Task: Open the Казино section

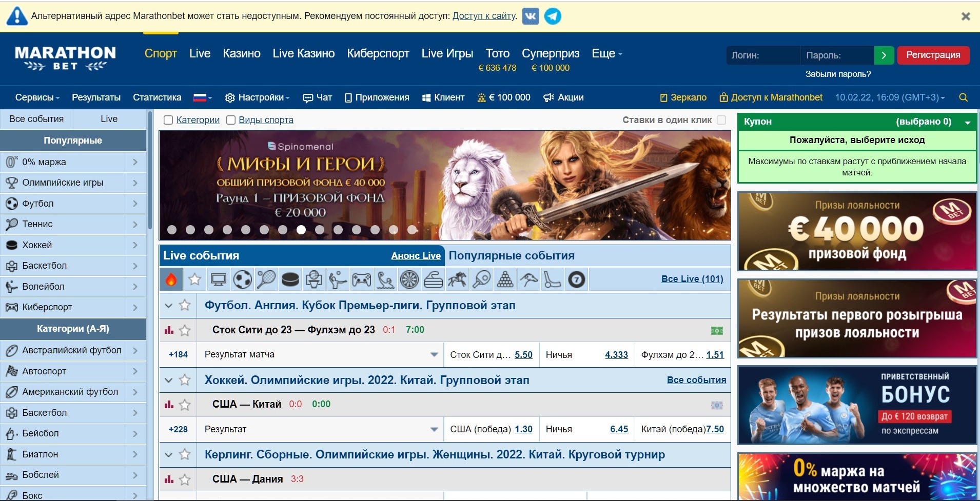Action: [x=242, y=53]
